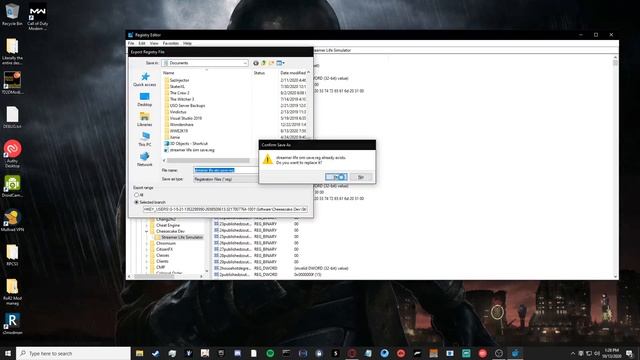640x360 pixels.
Task: Jump to Desktop in places bar
Action: (x=144, y=99)
